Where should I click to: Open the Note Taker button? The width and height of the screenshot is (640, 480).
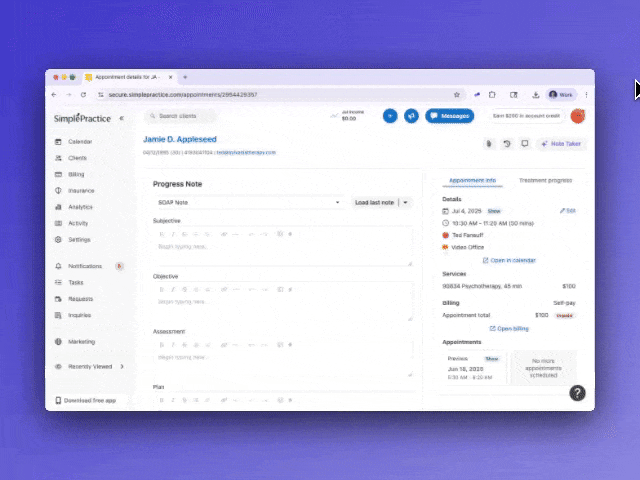point(561,144)
